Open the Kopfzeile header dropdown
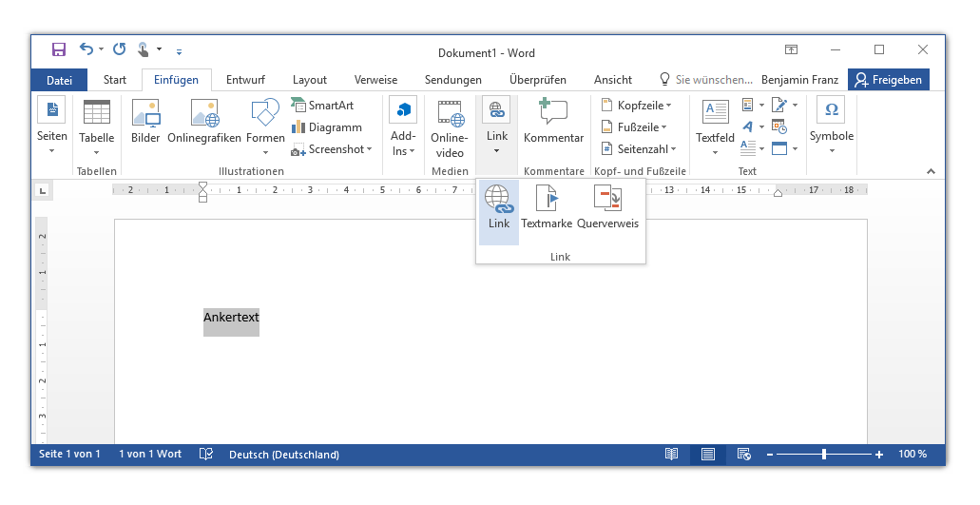 pyautogui.click(x=636, y=105)
